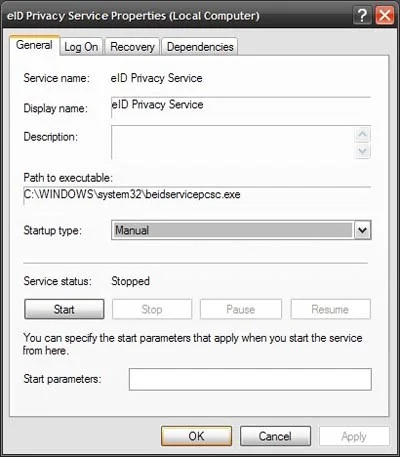Screen dimensions: 400x457
Task: Open the Dependencies tab
Action: pyautogui.click(x=200, y=47)
